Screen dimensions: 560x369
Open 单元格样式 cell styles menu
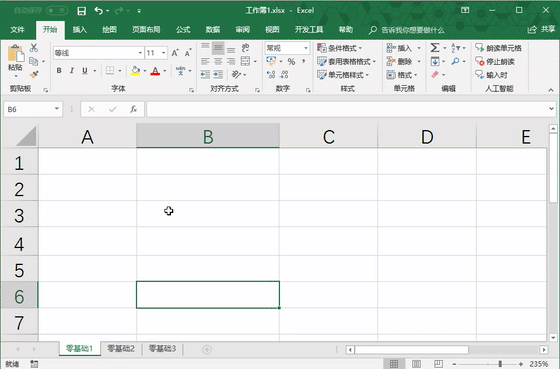[343, 75]
